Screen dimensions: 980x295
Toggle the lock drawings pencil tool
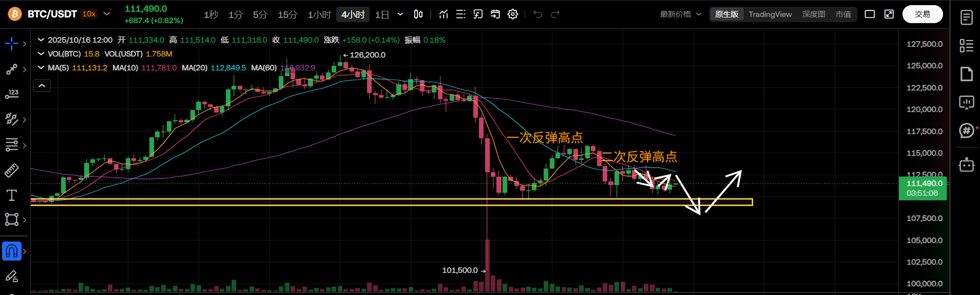pyautogui.click(x=12, y=276)
